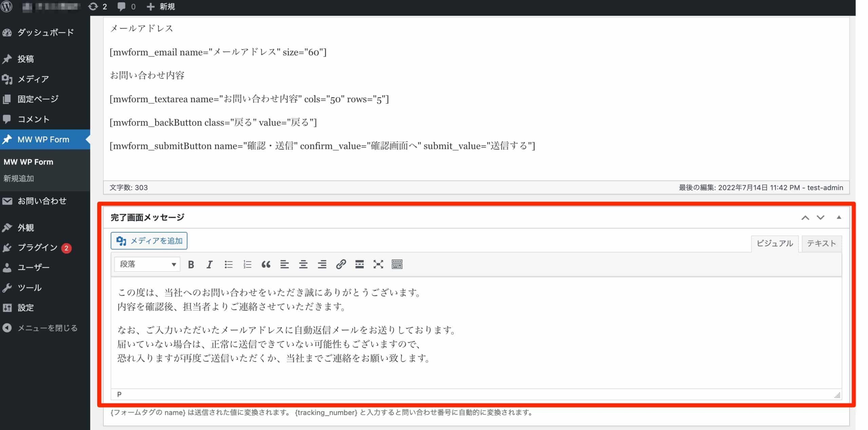Insert the Read More tag
This screenshot has height=430, width=868.
pyautogui.click(x=359, y=265)
